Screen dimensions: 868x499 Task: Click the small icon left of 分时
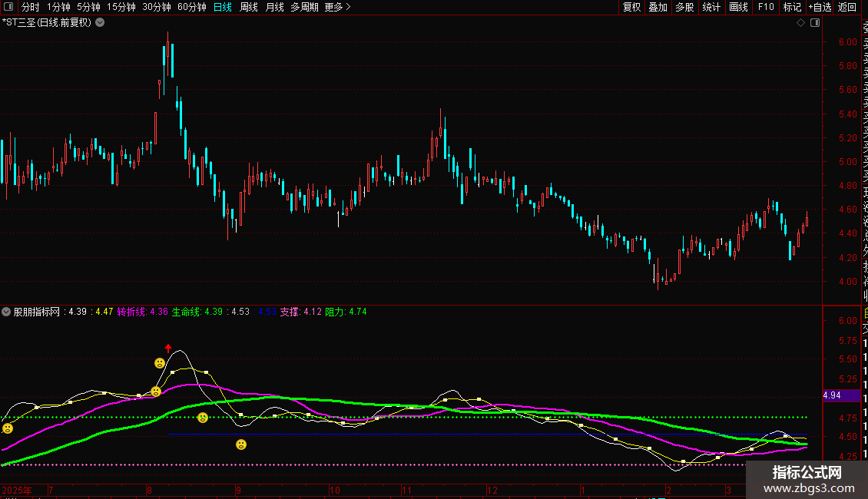pyautogui.click(x=9, y=8)
